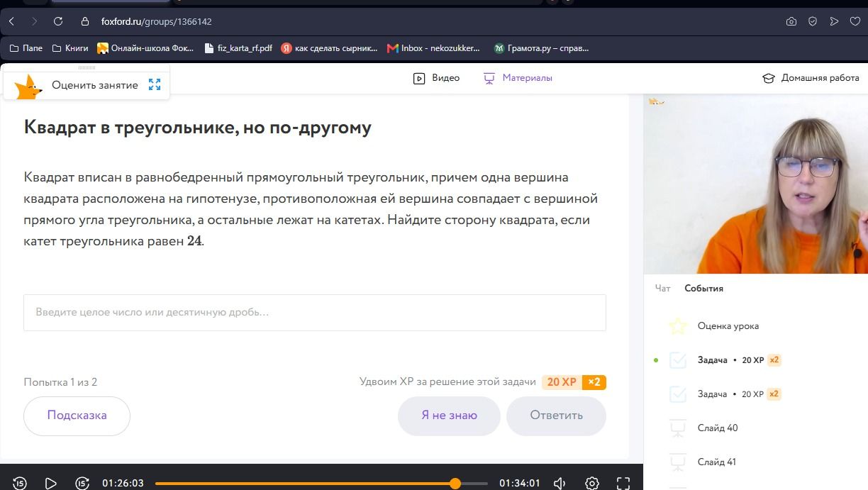Open Gmail Inbox bookmark
The image size is (868, 490).
point(434,48)
